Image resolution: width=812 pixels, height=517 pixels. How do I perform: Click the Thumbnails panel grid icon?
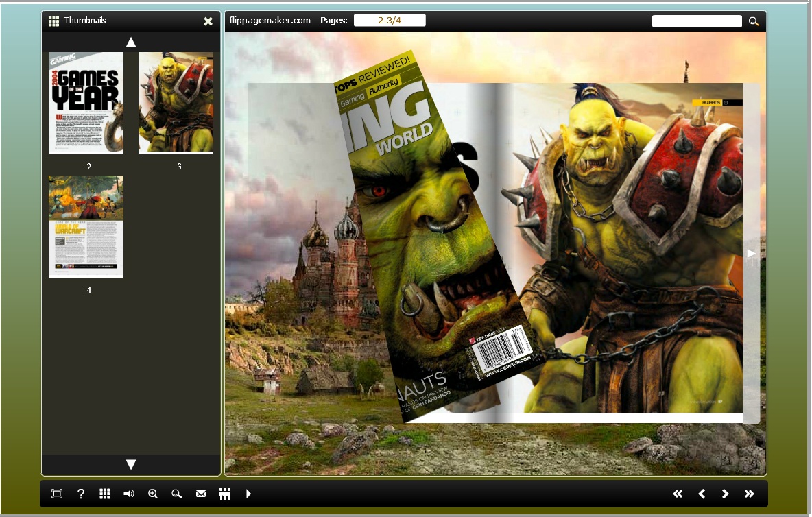tap(54, 21)
